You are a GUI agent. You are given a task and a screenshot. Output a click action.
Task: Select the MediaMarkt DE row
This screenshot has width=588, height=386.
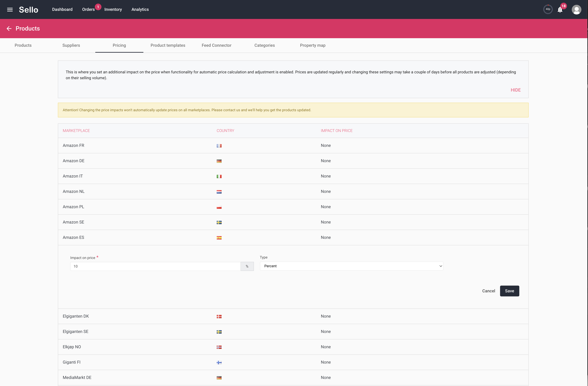click(293, 378)
